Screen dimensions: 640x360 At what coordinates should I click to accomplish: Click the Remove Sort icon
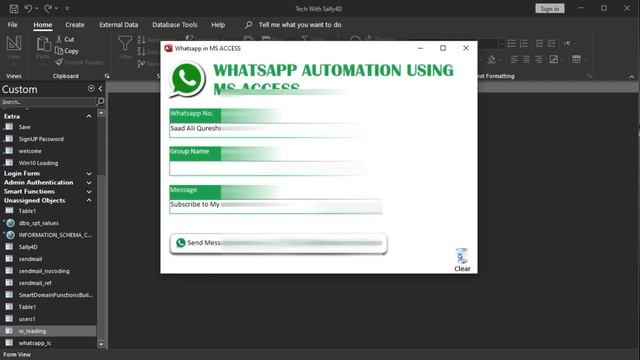[x=142, y=64]
